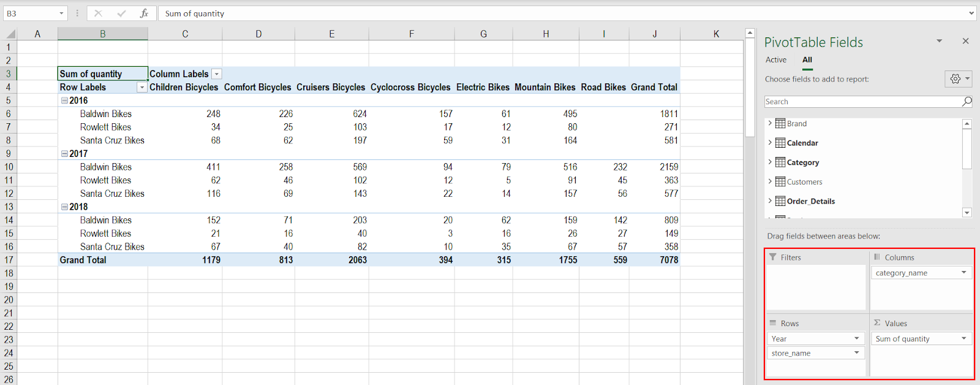Collapse the 2017 row group
This screenshot has width=980, height=385.
[64, 154]
